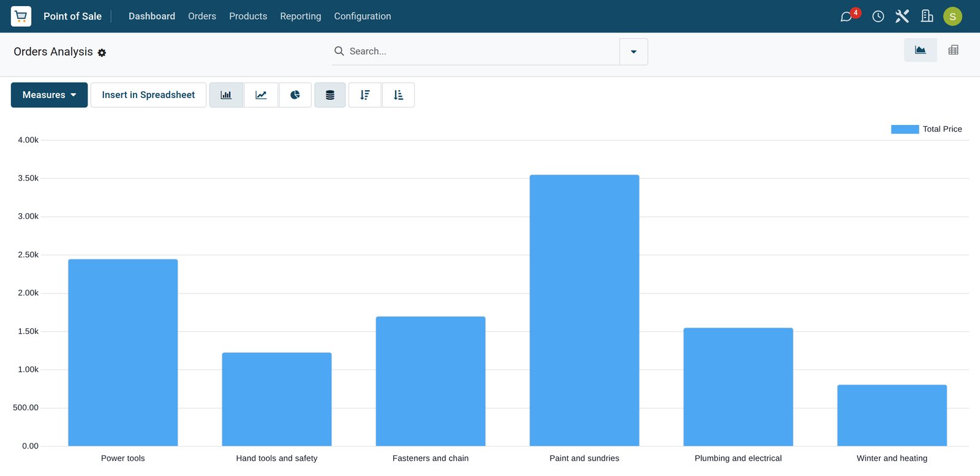Click the Power tools bar

pos(123,353)
